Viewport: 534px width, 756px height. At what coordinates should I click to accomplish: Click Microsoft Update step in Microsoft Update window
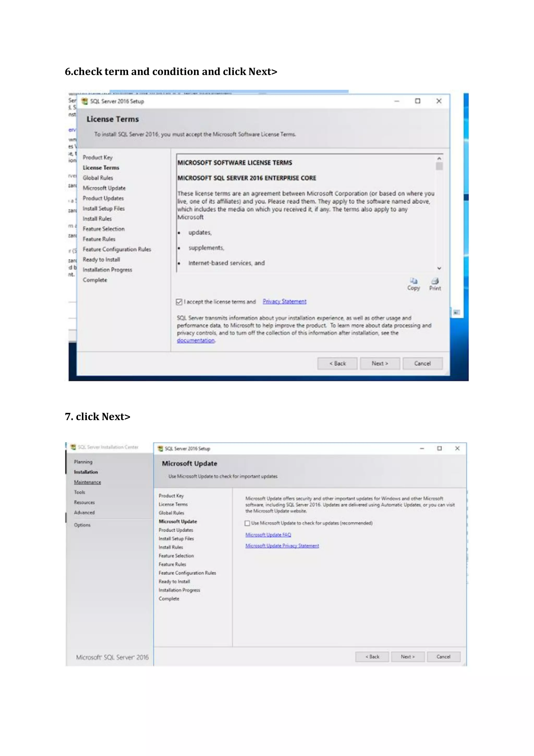point(178,521)
